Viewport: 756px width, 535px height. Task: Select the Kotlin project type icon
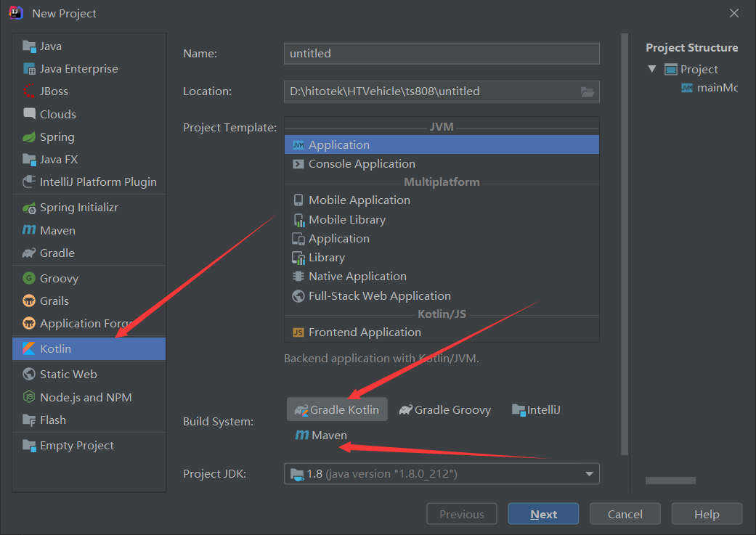click(x=29, y=349)
